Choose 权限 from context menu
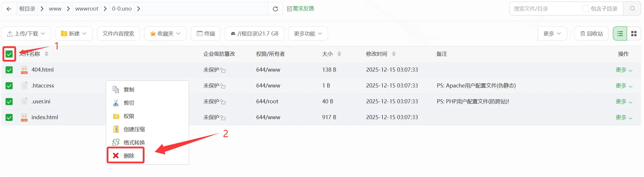The width and height of the screenshot is (644, 177). coord(147,116)
